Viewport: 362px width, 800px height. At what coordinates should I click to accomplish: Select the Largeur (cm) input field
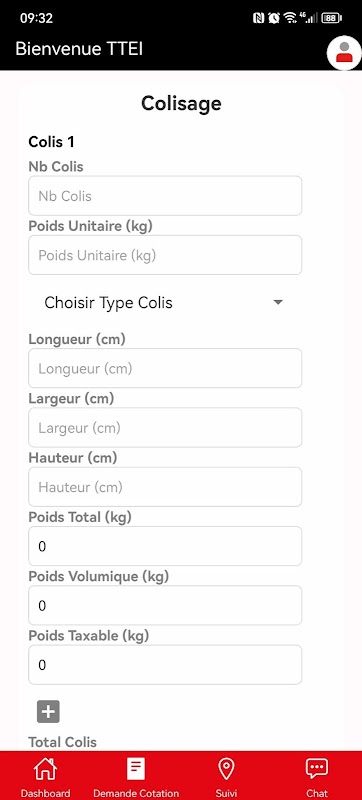click(165, 428)
